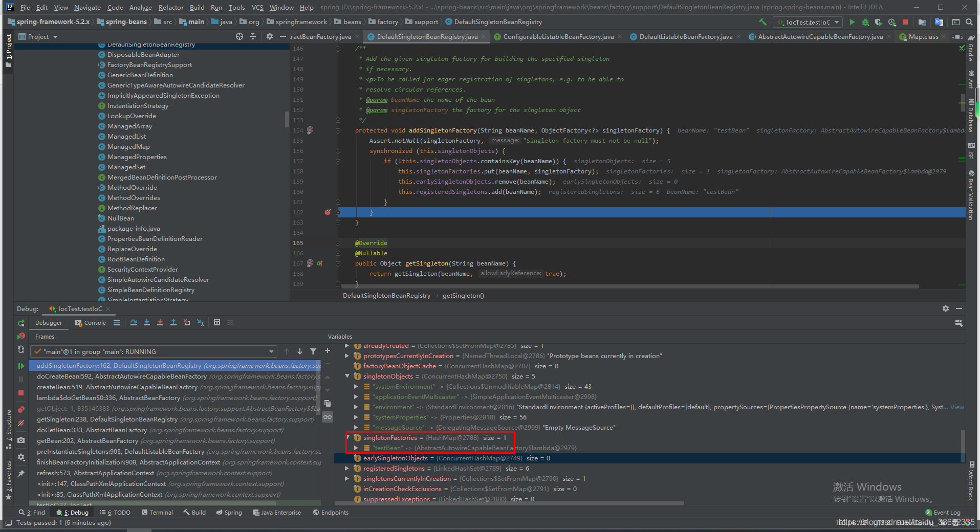Click the Build project hammer icon
Viewport: 980px width, 532px height.
[x=763, y=22]
